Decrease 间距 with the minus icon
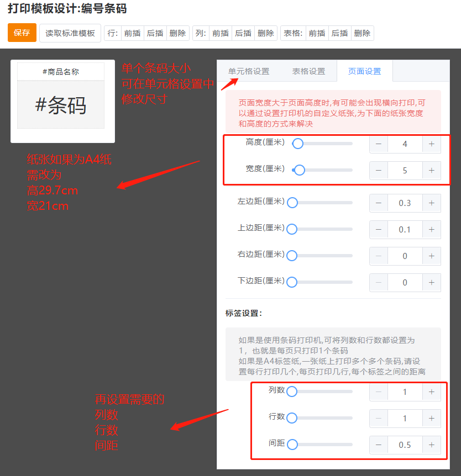This screenshot has width=461, height=476. coord(379,445)
